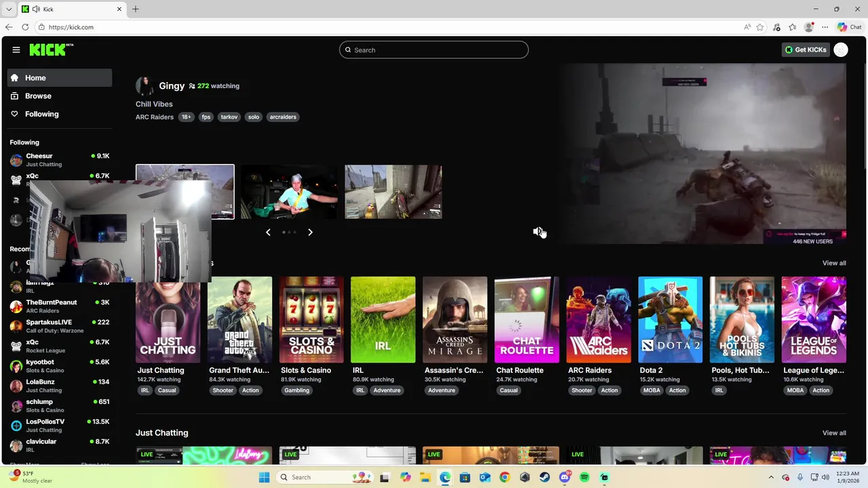
Task: Select the third featured stream thumbnail
Action: (393, 192)
